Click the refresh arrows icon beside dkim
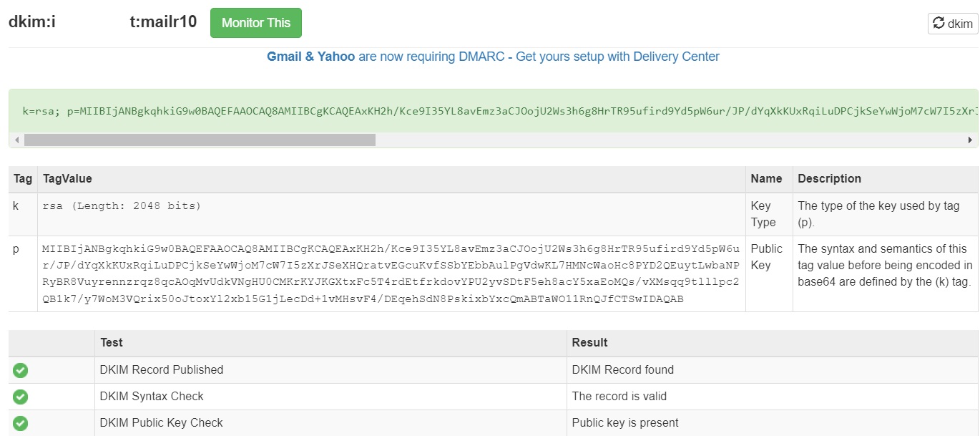This screenshot has height=436, width=980. pos(939,24)
